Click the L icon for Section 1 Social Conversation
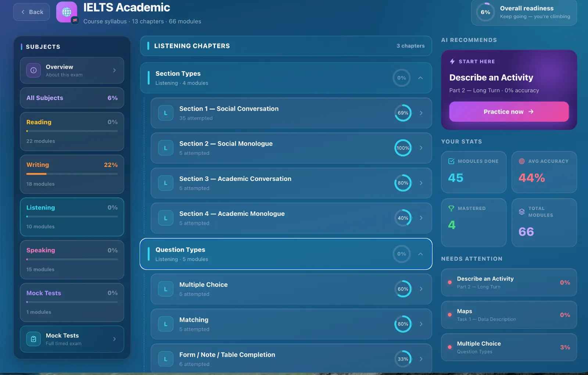This screenshot has height=375, width=588. coord(166,113)
